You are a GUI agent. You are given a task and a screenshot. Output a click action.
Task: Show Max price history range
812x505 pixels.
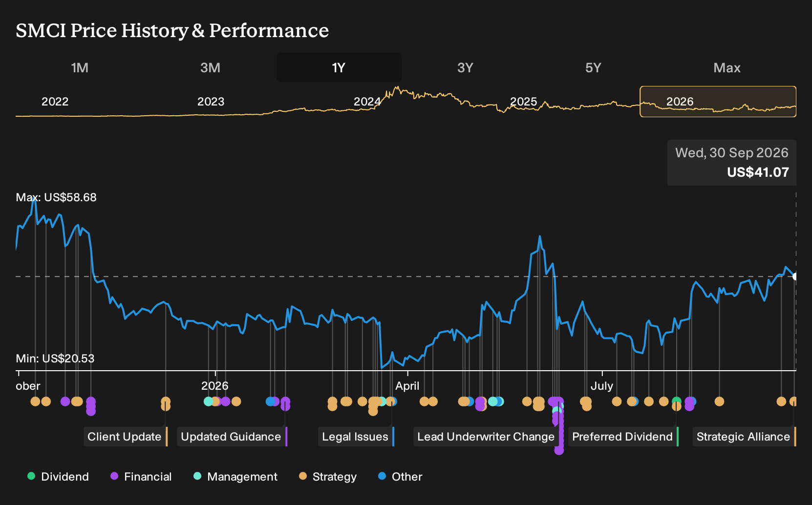coord(727,67)
